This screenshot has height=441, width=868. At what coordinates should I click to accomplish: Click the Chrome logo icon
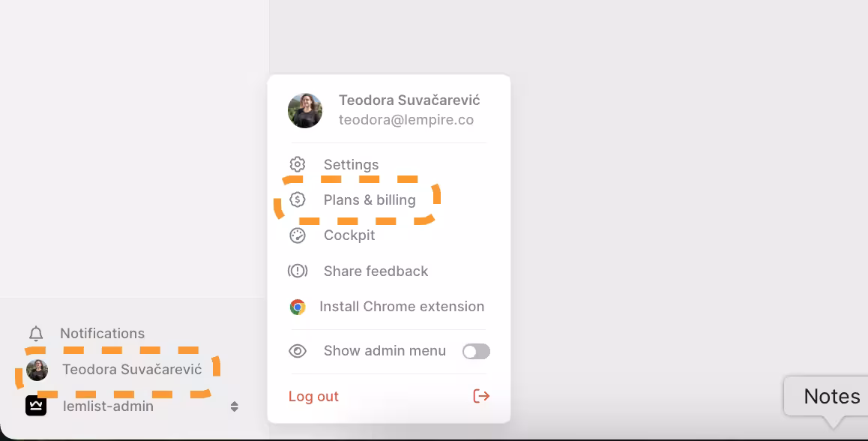click(x=298, y=307)
